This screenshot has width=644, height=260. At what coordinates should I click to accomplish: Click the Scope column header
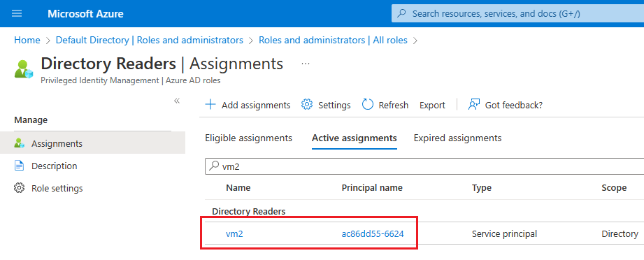[x=614, y=188]
